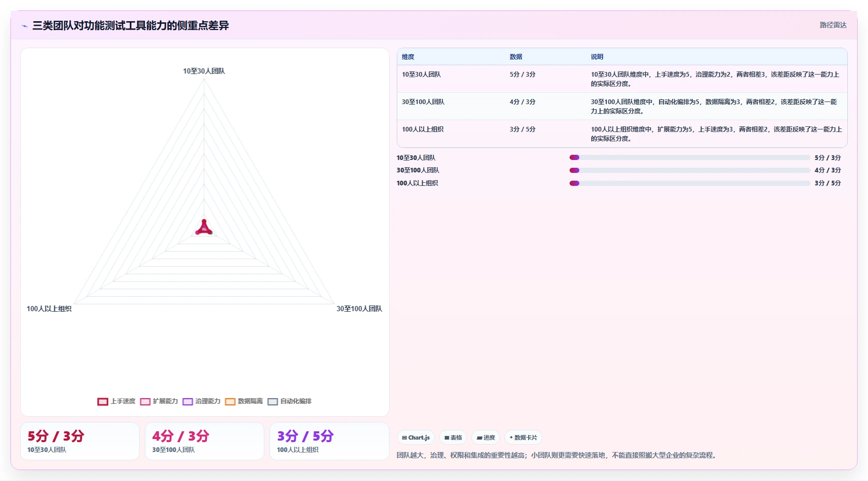
Task: Click the 表格 tag chip
Action: click(453, 438)
